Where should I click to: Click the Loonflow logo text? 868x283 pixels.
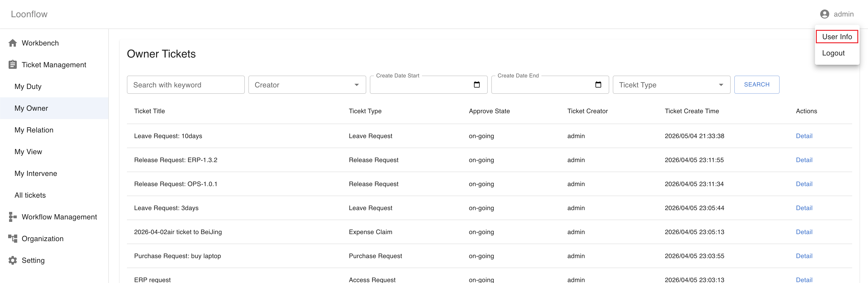(x=29, y=14)
